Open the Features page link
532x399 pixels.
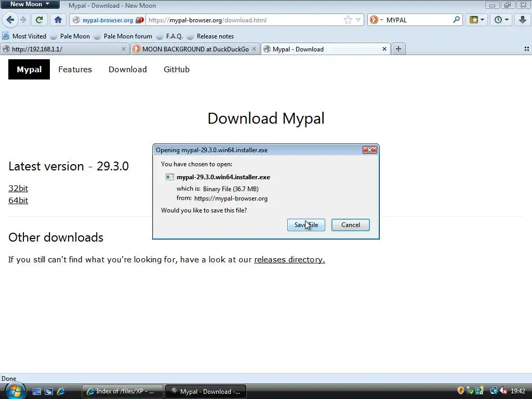[75, 70]
